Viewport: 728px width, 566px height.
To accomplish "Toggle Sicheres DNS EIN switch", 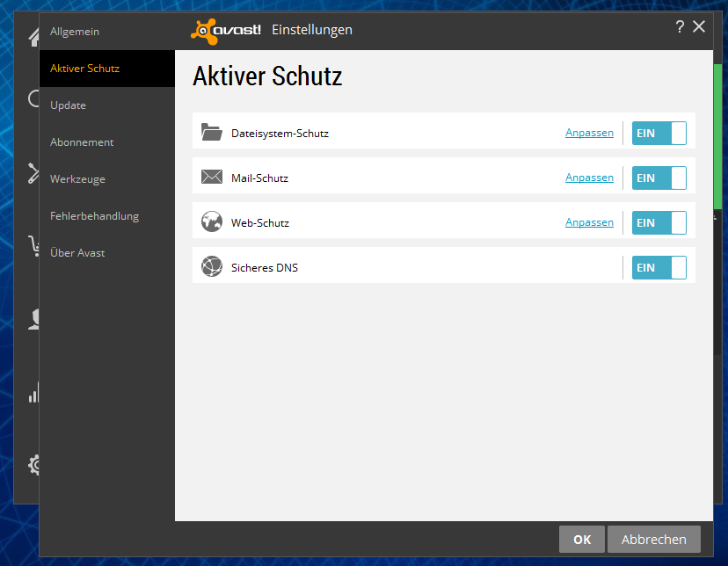I will tap(659, 268).
